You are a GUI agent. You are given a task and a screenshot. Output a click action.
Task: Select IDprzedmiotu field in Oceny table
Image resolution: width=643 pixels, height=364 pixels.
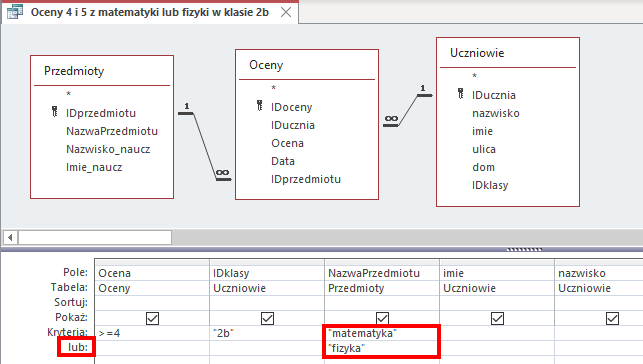tap(306, 179)
